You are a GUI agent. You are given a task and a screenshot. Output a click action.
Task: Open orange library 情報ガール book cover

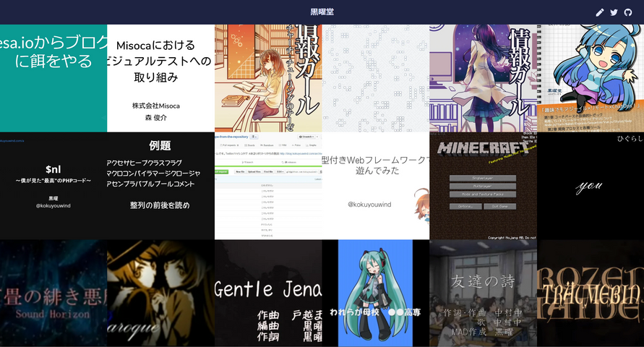tap(268, 78)
